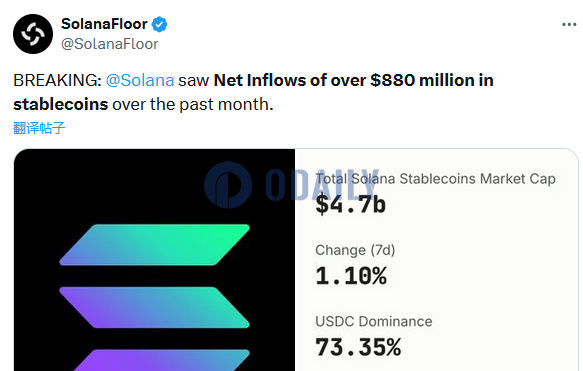Click the 1.10% change value
Image resolution: width=583 pixels, height=371 pixels.
point(351,276)
